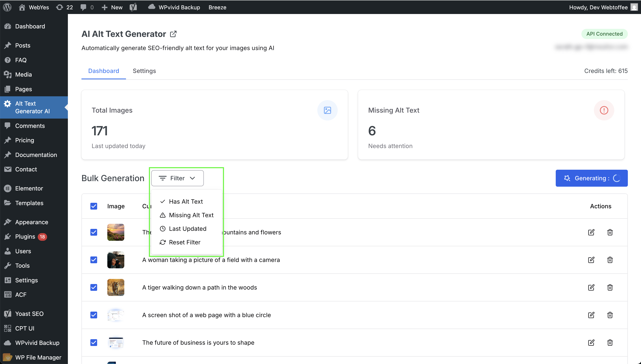Select Alt Text Generator AI sidebar item
641x364 pixels.
(34, 107)
